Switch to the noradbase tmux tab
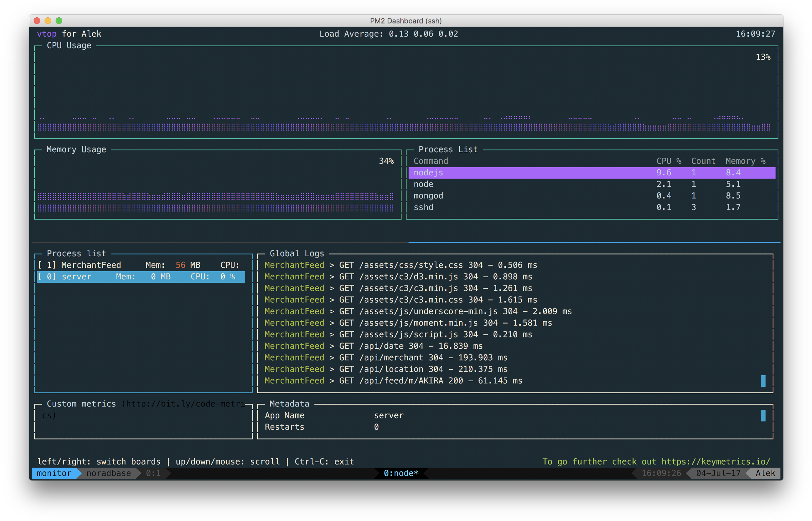 108,473
